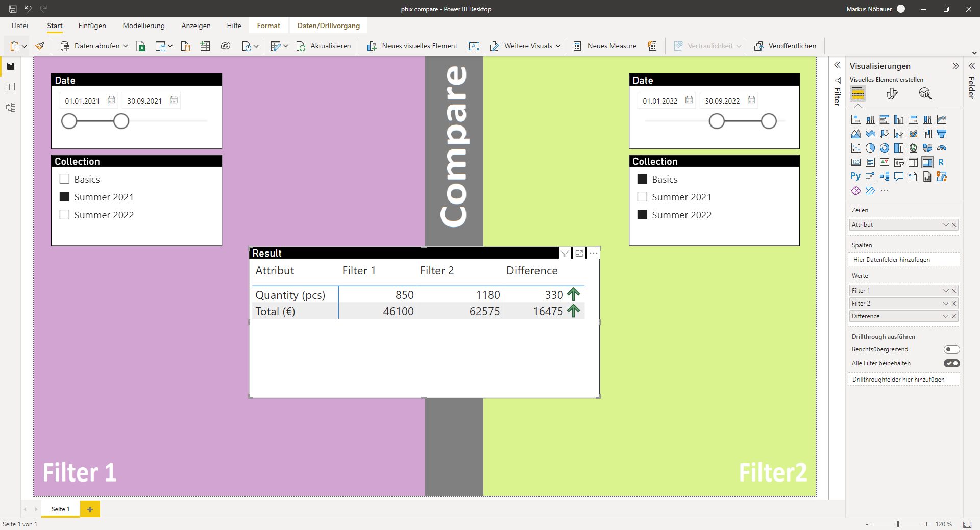Uncheck Summer 2022 in right Collection slicer
Viewport: 980px width, 530px height.
pyautogui.click(x=642, y=215)
